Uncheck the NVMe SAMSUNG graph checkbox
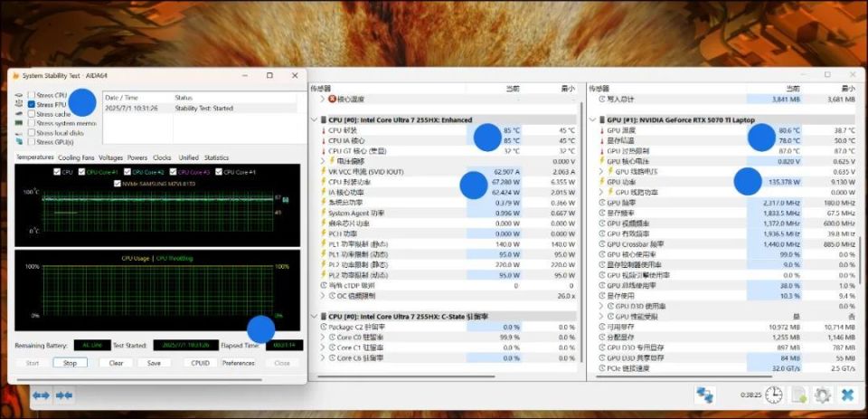 117,184
